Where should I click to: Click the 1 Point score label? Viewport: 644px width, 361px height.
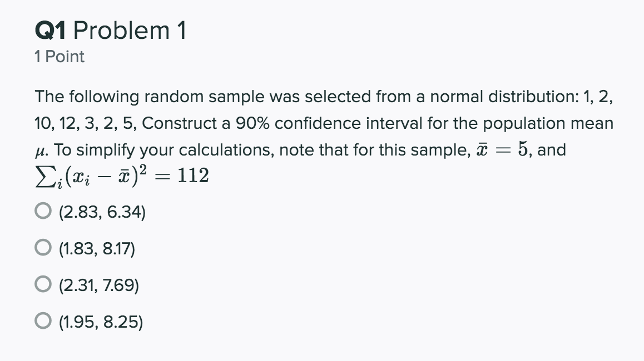[60, 57]
